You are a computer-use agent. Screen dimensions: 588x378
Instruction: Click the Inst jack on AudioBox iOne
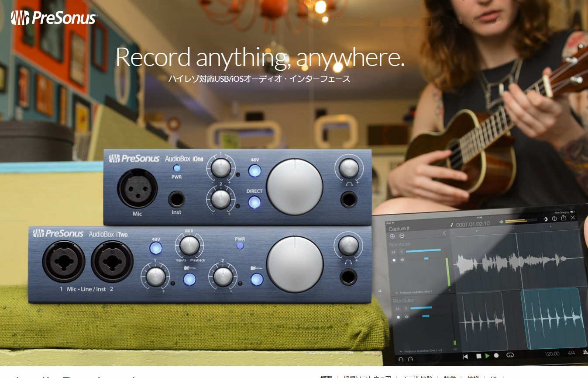tap(176, 200)
